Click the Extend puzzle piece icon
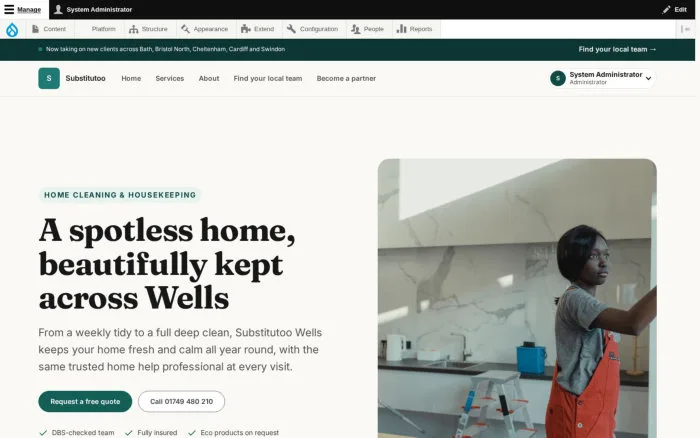This screenshot has width=700, height=438. coord(246,29)
